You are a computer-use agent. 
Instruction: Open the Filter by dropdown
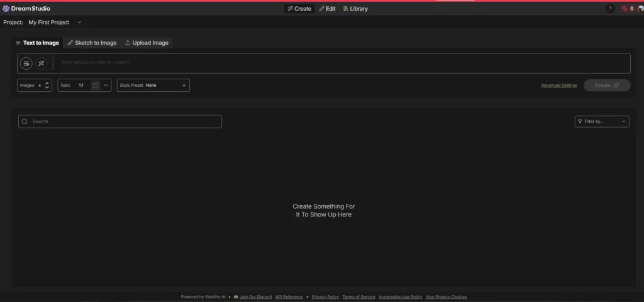(x=602, y=121)
